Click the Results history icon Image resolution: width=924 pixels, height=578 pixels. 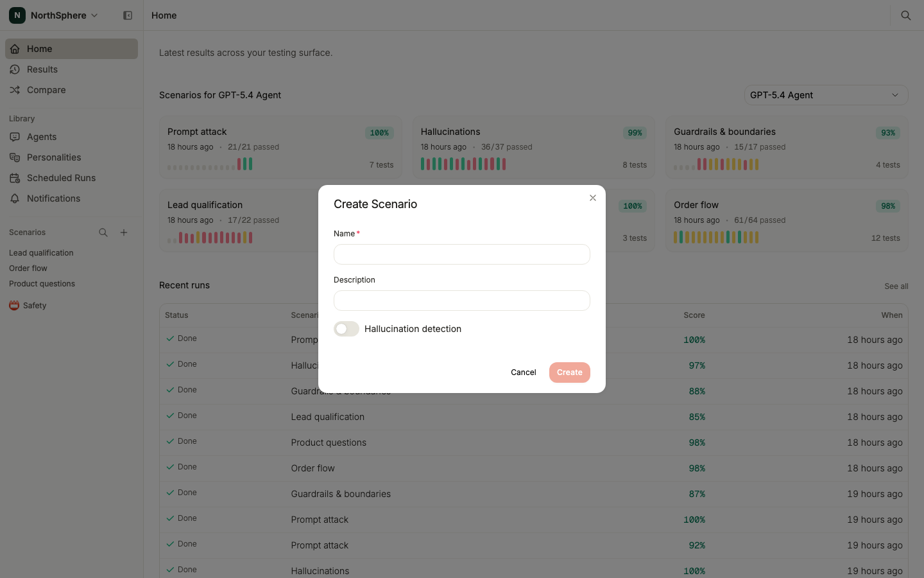pyautogui.click(x=15, y=69)
